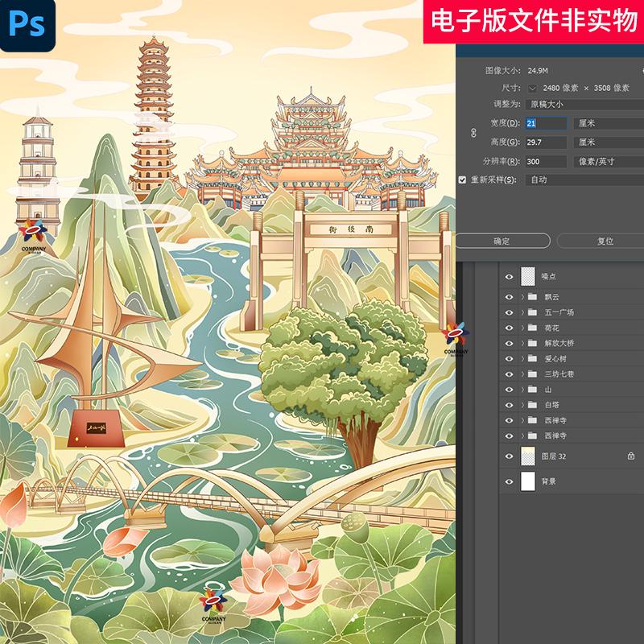
Task: Expand the 飘云 layer group
Action: point(522,296)
